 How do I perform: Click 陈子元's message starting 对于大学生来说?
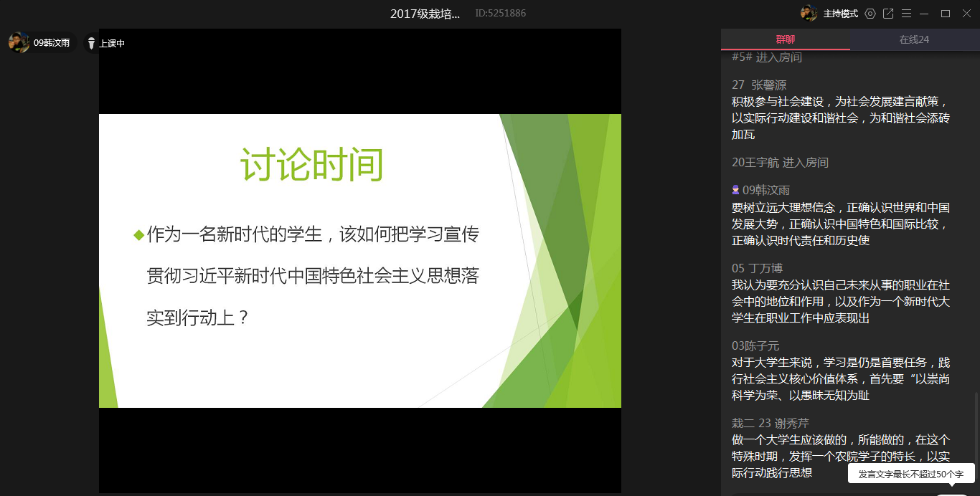[841, 378]
